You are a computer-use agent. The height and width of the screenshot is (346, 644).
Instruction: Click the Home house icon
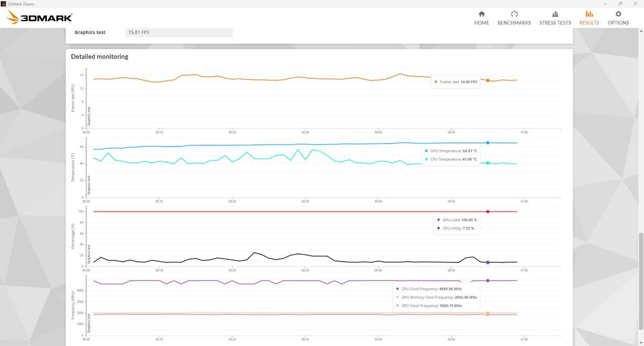point(481,14)
